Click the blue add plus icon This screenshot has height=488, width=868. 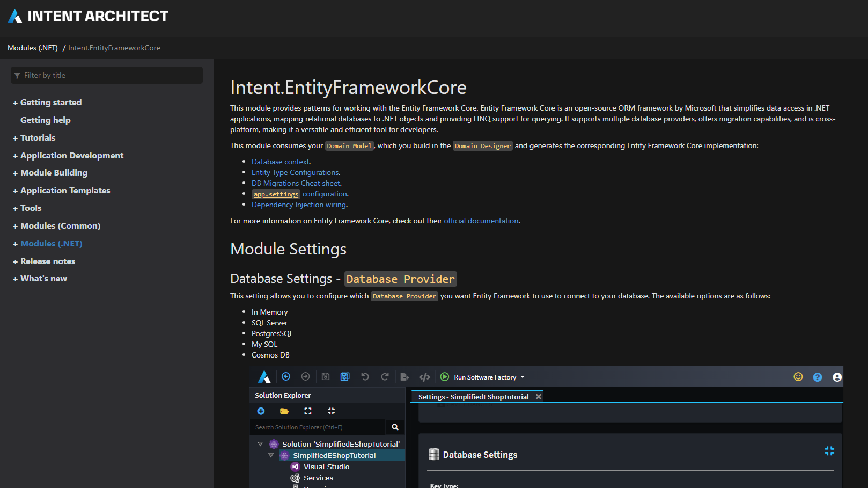(x=261, y=411)
